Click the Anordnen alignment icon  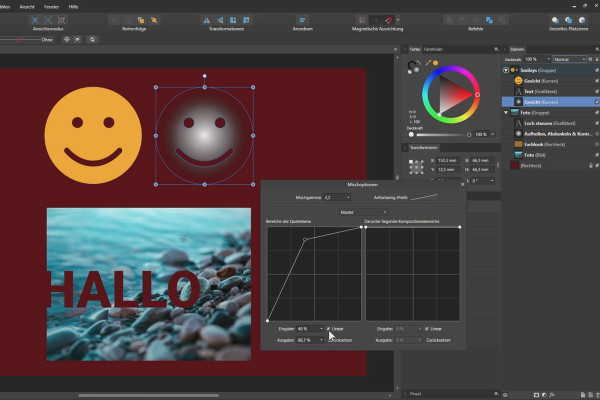coord(303,20)
